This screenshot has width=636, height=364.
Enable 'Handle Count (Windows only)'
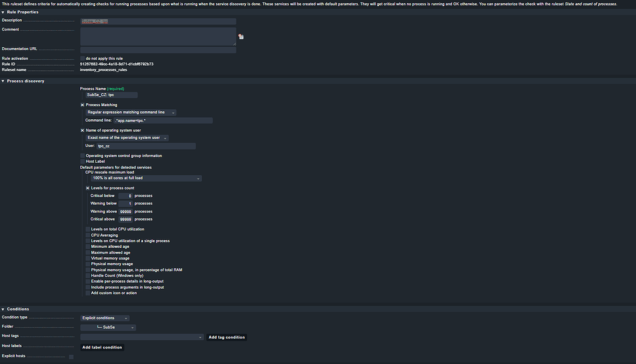pos(88,275)
